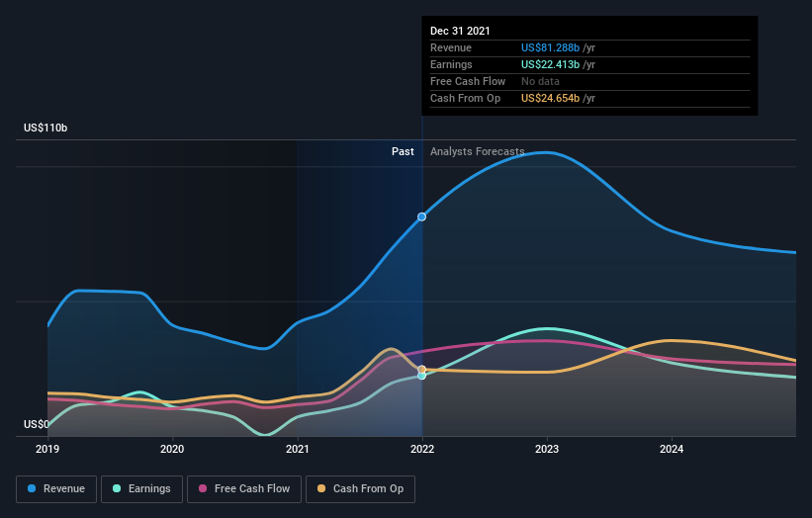Click the No data Free Cash Flow value
The image size is (812, 518).
click(x=540, y=81)
